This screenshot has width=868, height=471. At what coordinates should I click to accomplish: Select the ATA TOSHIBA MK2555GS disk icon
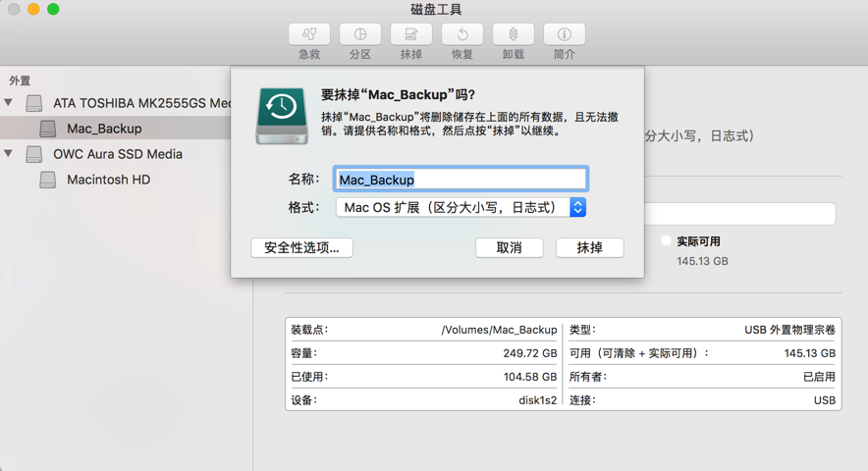click(34, 103)
